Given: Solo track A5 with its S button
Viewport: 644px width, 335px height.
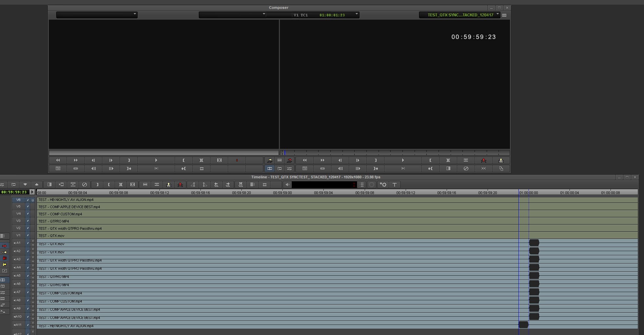Looking at the screenshot, I should [33, 273].
